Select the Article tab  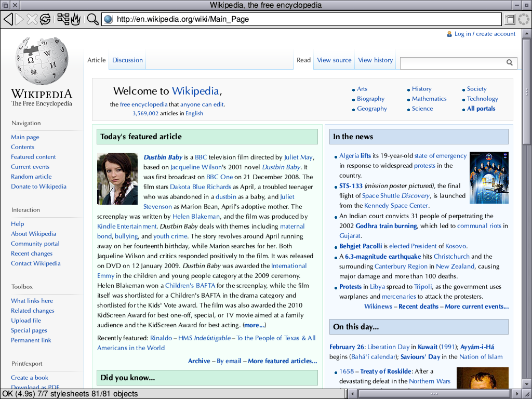96,60
